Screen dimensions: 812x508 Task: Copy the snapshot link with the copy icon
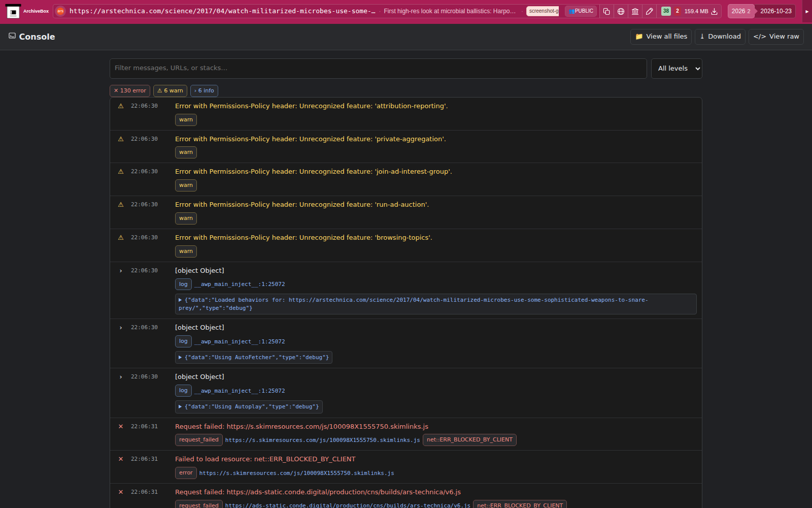coord(606,11)
